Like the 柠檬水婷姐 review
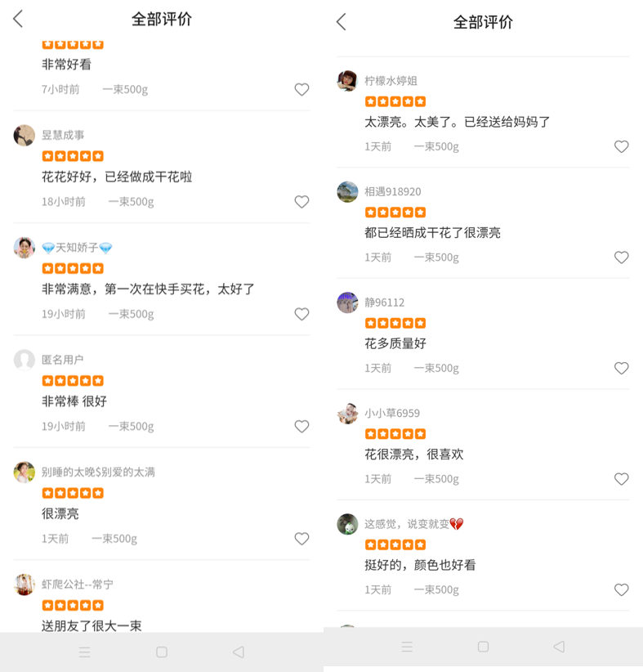 pyautogui.click(x=621, y=146)
